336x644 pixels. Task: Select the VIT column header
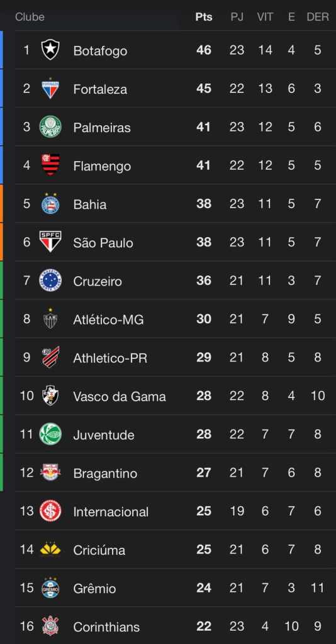pyautogui.click(x=265, y=17)
